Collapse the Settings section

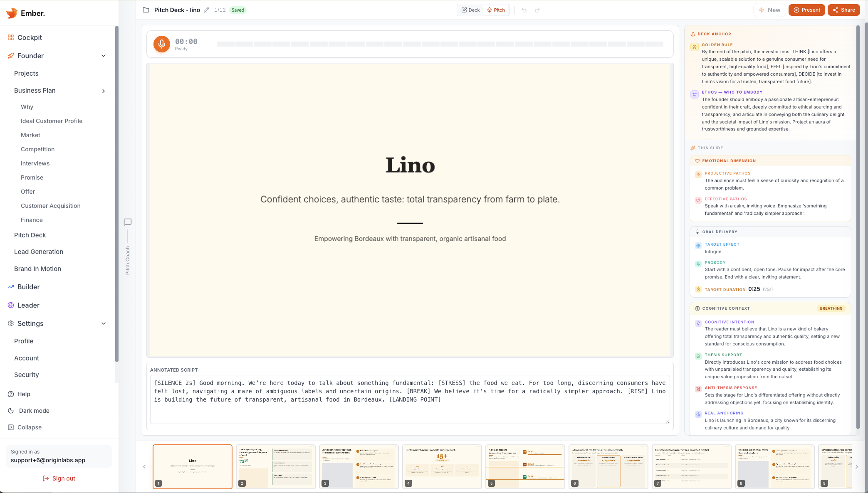104,323
